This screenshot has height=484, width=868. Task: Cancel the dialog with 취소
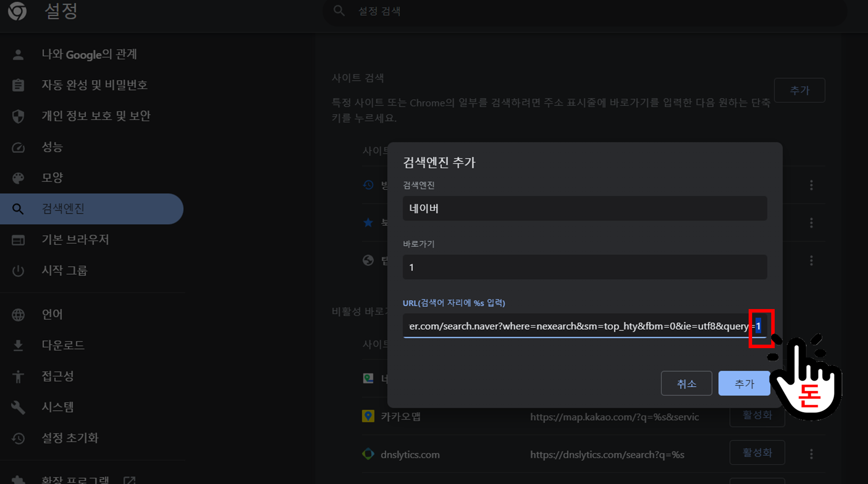tap(686, 383)
